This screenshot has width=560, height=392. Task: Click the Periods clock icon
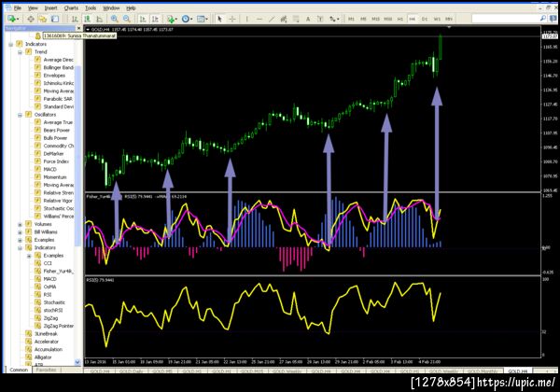pos(185,19)
